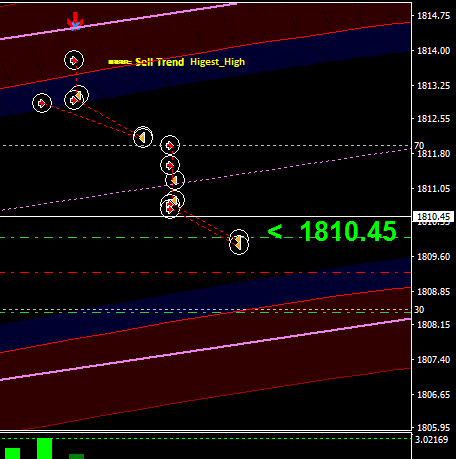Click the 1808.85 price axis label
456x459 pixels.
433,292
